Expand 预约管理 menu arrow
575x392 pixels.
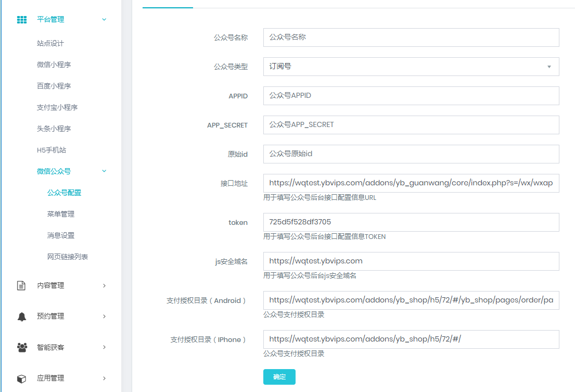104,317
